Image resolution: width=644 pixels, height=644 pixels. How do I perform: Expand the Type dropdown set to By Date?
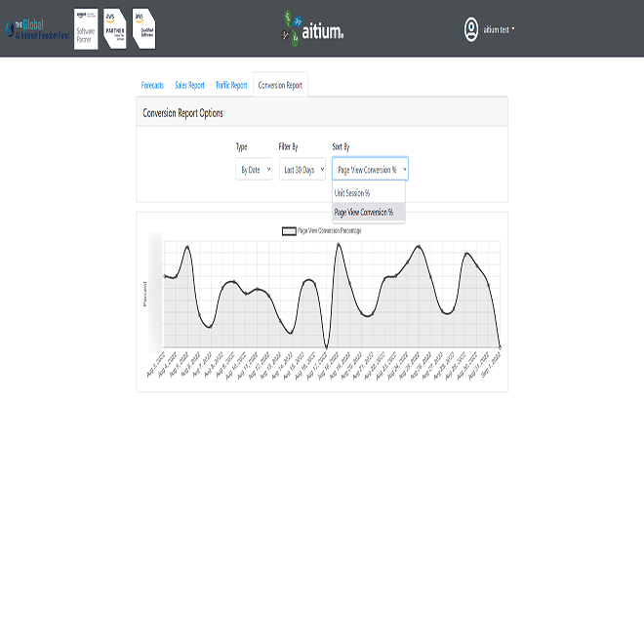(254, 169)
